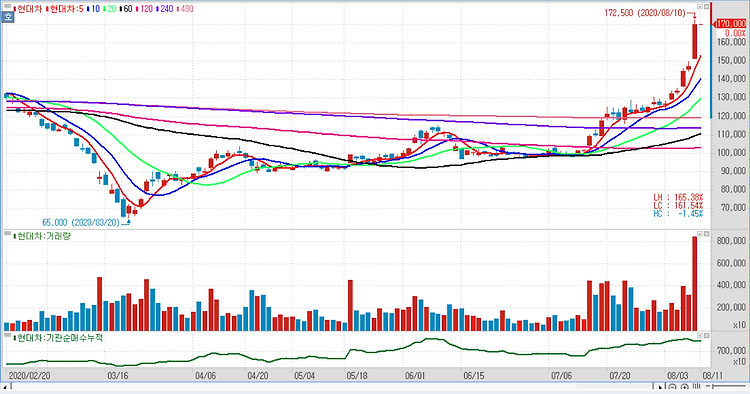The width and height of the screenshot is (750, 394).
Task: Zoom in chart with plus magnifier icon
Action: pyautogui.click(x=684, y=387)
